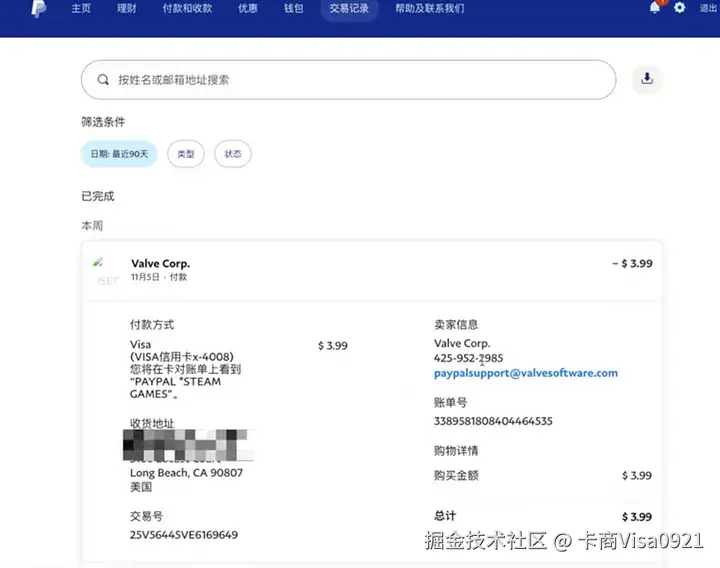The width and height of the screenshot is (720, 568).
Task: Go to the 主页 menu item
Action: (81, 8)
